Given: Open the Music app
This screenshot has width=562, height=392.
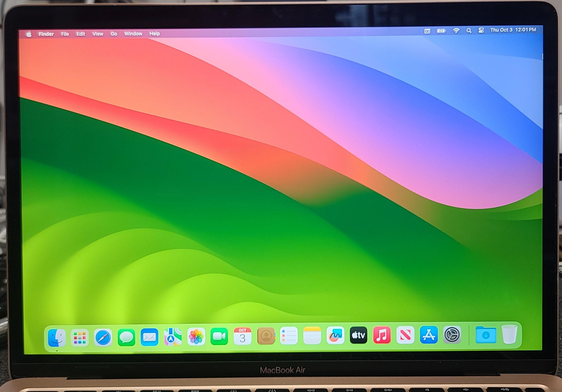Looking at the screenshot, I should 382,335.
